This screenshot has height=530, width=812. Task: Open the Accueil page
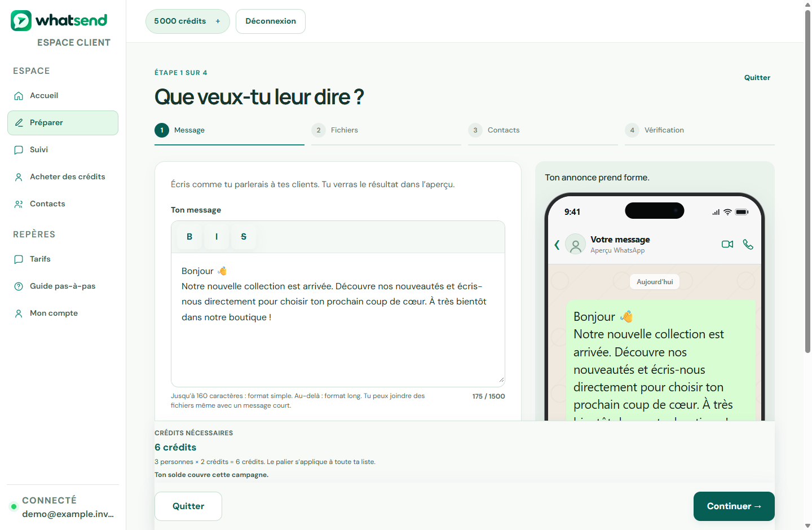pyautogui.click(x=63, y=96)
